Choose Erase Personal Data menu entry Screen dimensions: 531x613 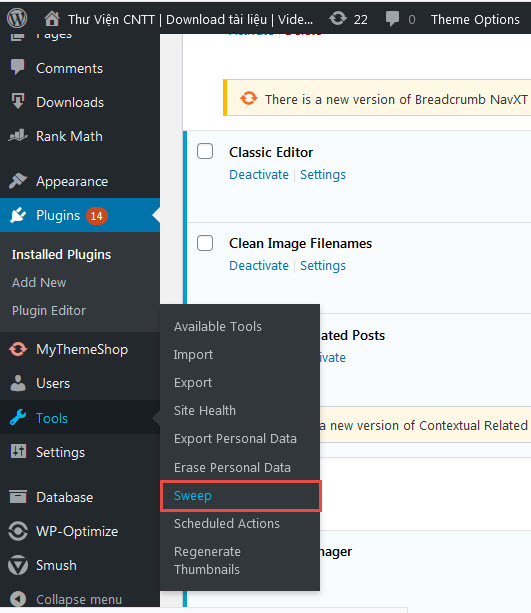[232, 468]
